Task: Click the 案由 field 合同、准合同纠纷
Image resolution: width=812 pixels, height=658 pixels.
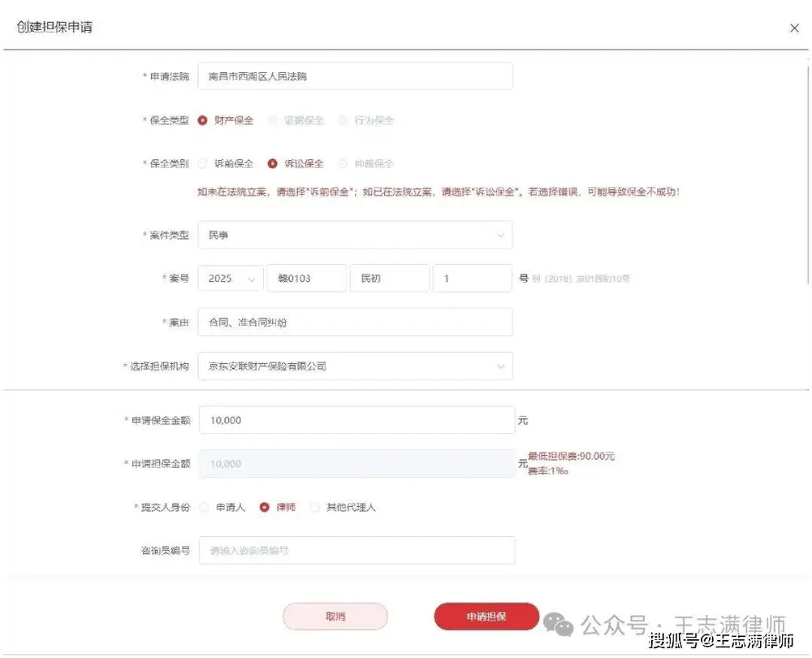Action: click(356, 322)
